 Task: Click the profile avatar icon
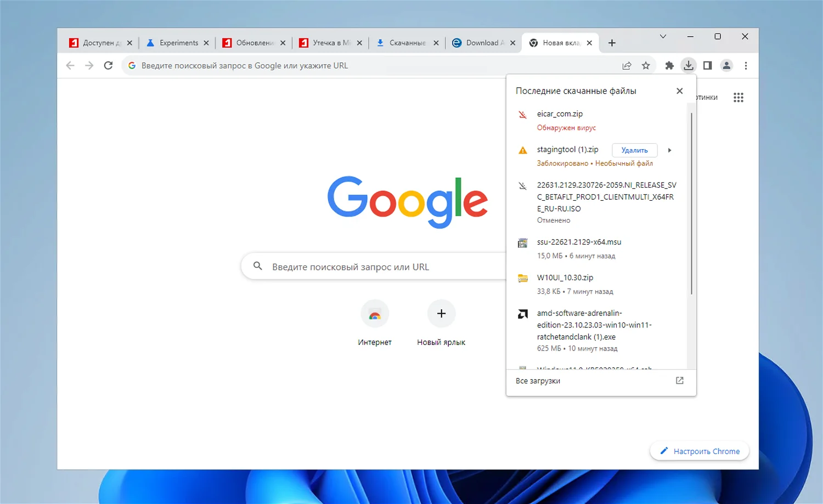point(726,66)
